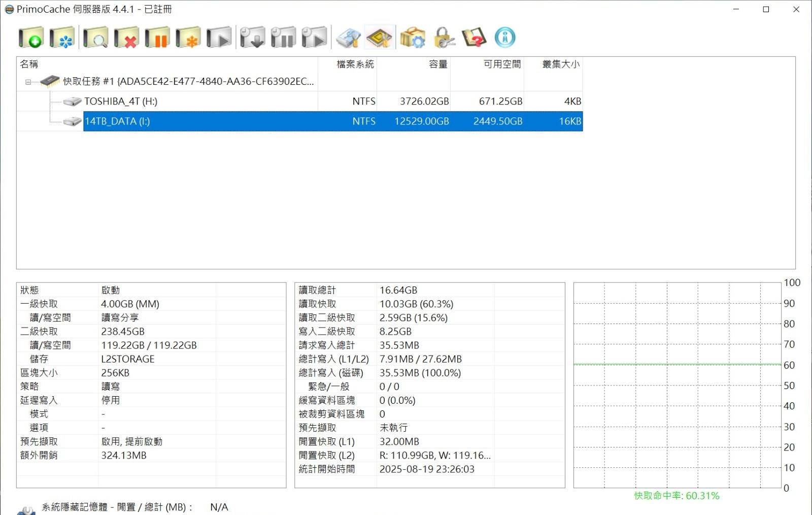The height and width of the screenshot is (515, 812).
Task: Click the 名稱 column header
Action: (x=29, y=64)
